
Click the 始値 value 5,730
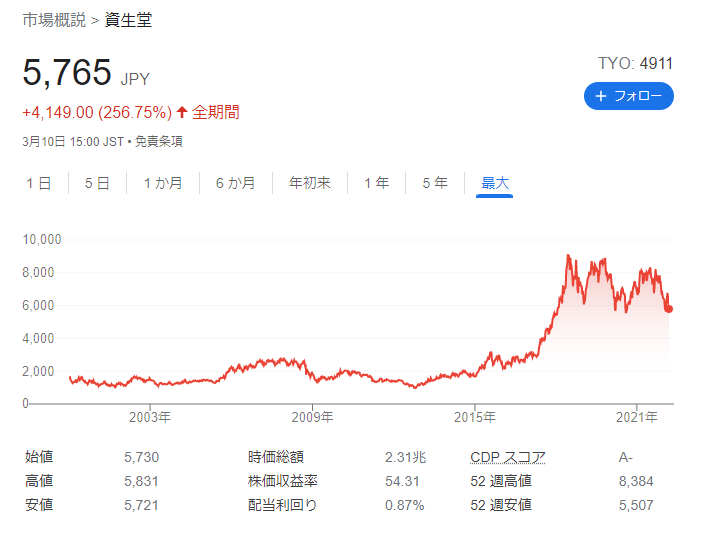tap(141, 457)
